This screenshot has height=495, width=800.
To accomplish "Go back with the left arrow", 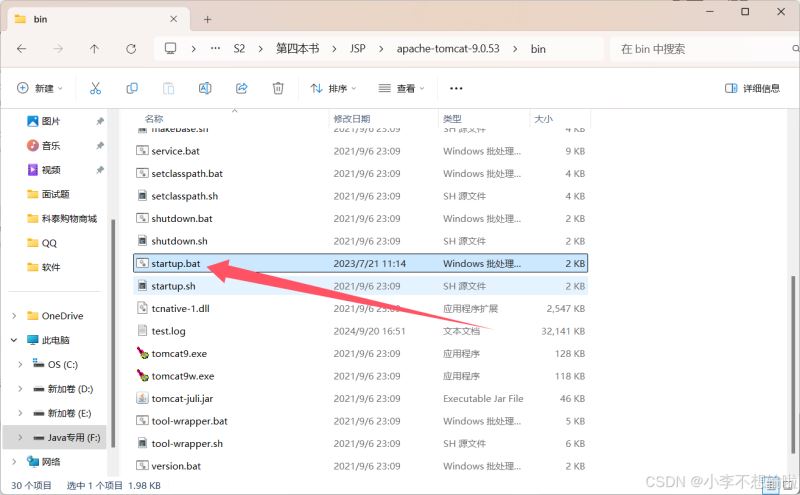I will 21,48.
